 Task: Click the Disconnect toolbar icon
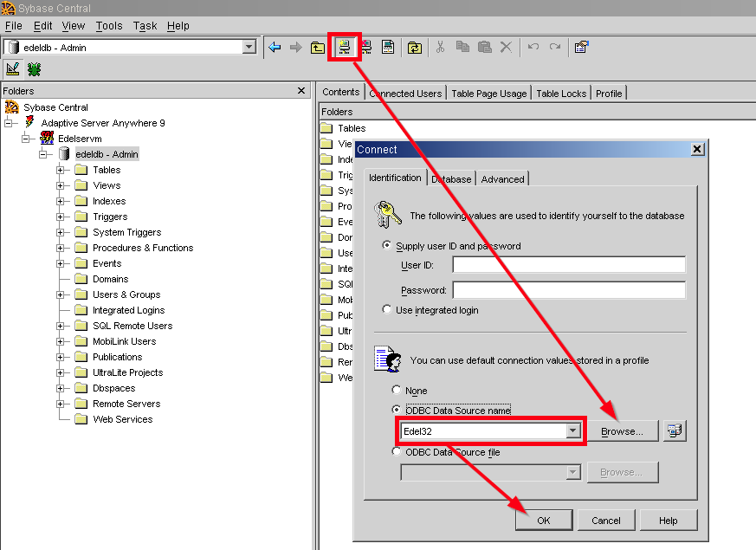(x=366, y=47)
